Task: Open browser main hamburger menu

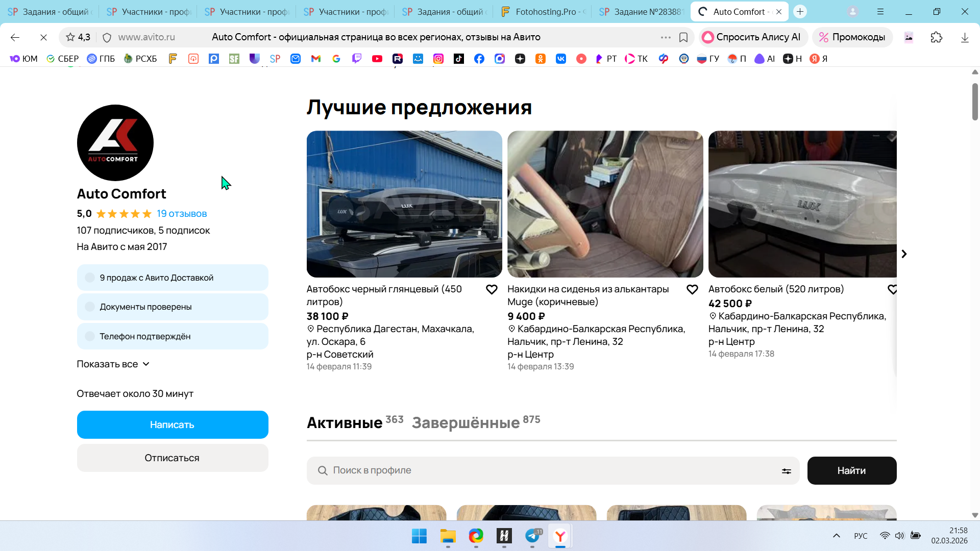Action: tap(880, 11)
